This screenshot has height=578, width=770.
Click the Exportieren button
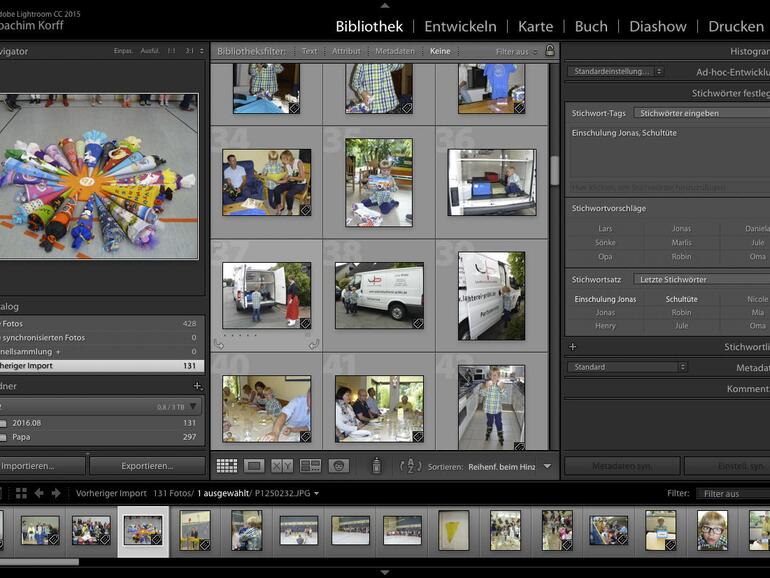coord(147,466)
